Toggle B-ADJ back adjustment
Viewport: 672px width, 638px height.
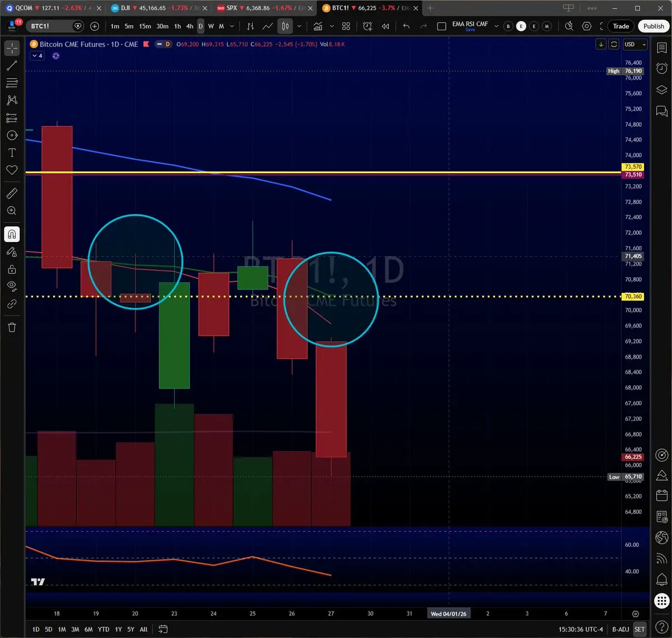click(x=620, y=630)
